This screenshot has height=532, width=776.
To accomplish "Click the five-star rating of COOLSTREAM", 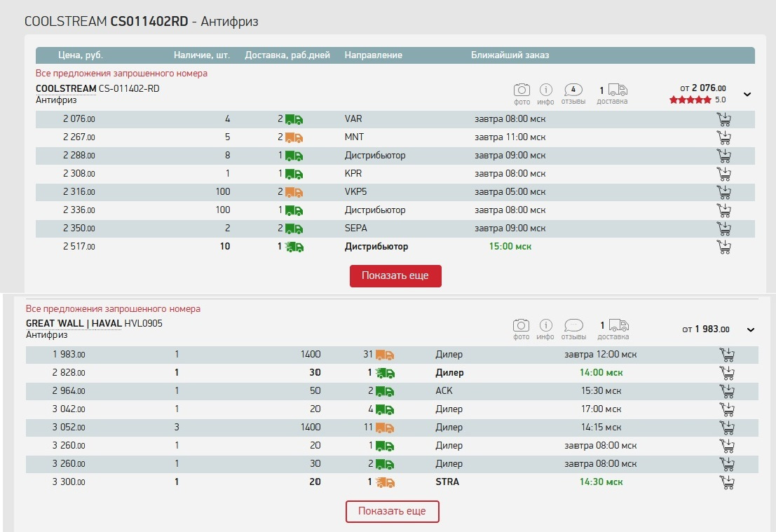I will click(690, 100).
